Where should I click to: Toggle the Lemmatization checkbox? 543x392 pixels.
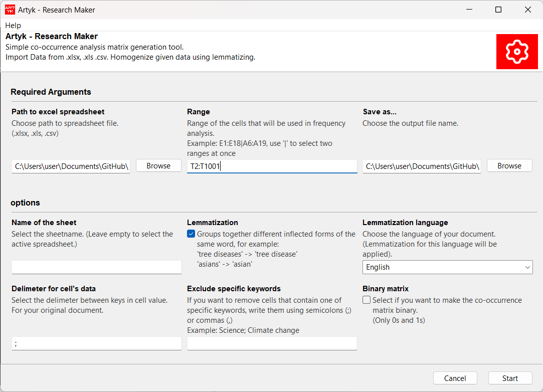coord(191,234)
